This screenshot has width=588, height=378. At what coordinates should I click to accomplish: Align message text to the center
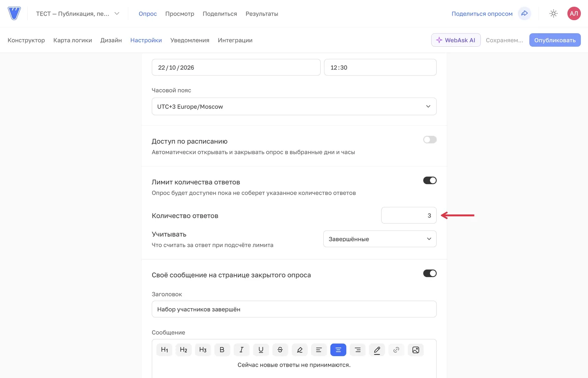point(338,350)
